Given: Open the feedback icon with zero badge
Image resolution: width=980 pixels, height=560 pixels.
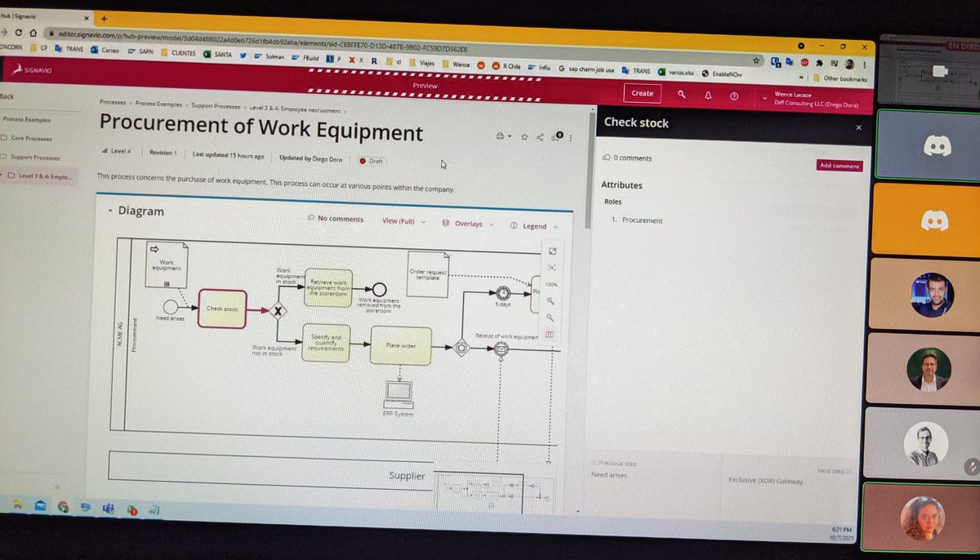Looking at the screenshot, I should [x=557, y=136].
